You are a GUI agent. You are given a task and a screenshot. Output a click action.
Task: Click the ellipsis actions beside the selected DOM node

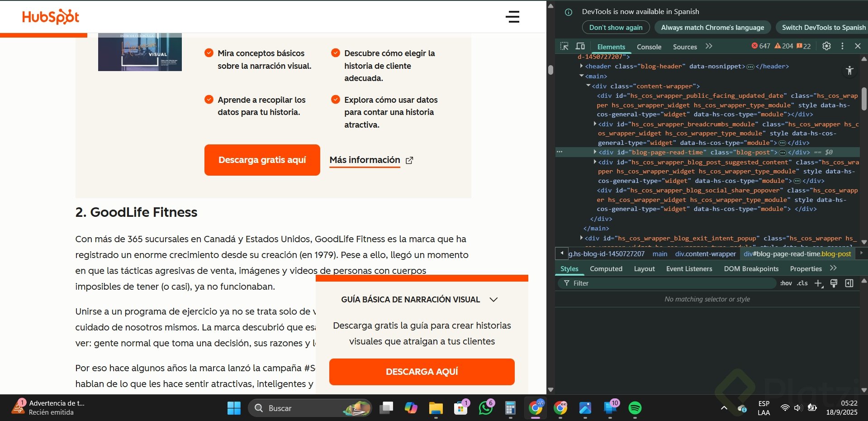[x=560, y=152]
